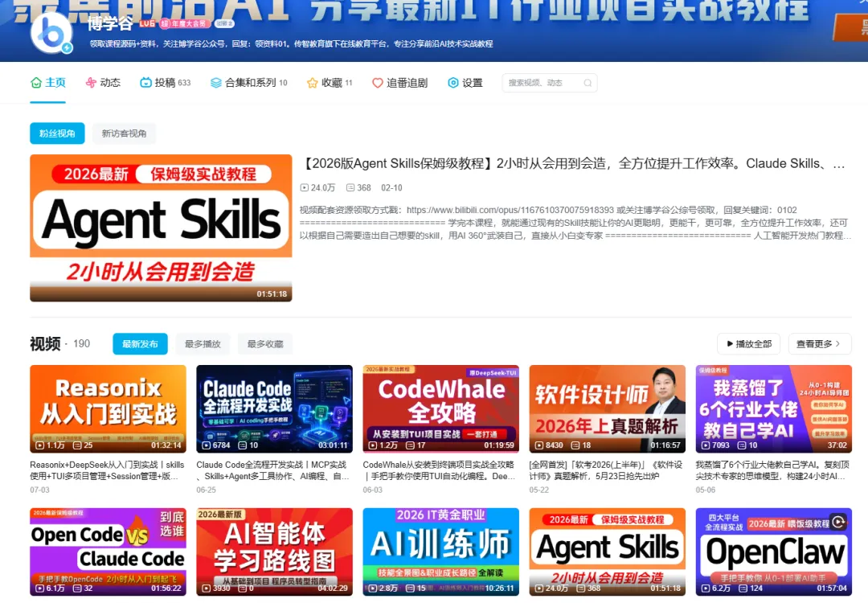The width and height of the screenshot is (868, 603).
Task: Sort videos by 最新发布
Action: point(140,344)
